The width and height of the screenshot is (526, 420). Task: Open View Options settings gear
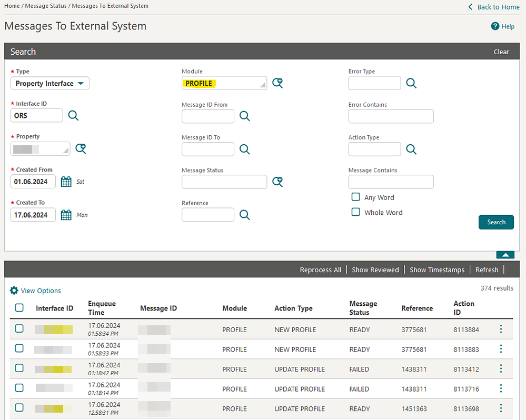(14, 291)
